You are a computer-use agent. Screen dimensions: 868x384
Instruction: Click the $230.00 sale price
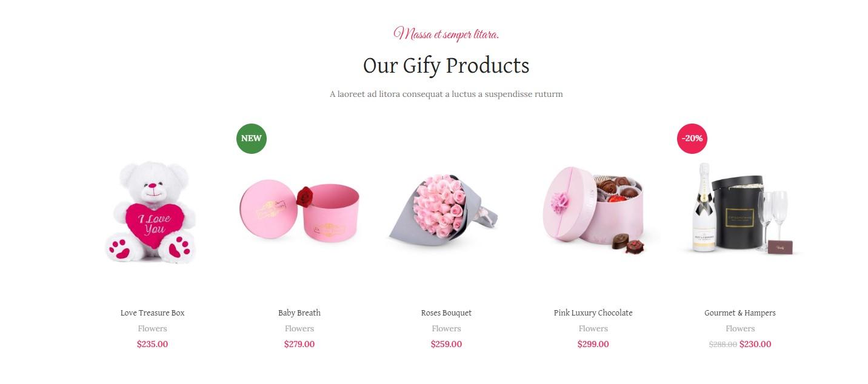pos(755,344)
